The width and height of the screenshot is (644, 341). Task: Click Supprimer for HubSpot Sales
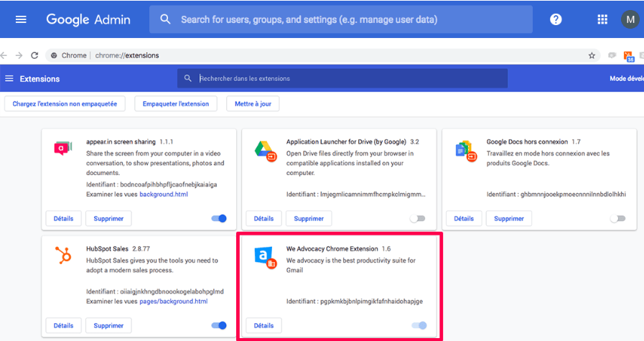coord(108,325)
